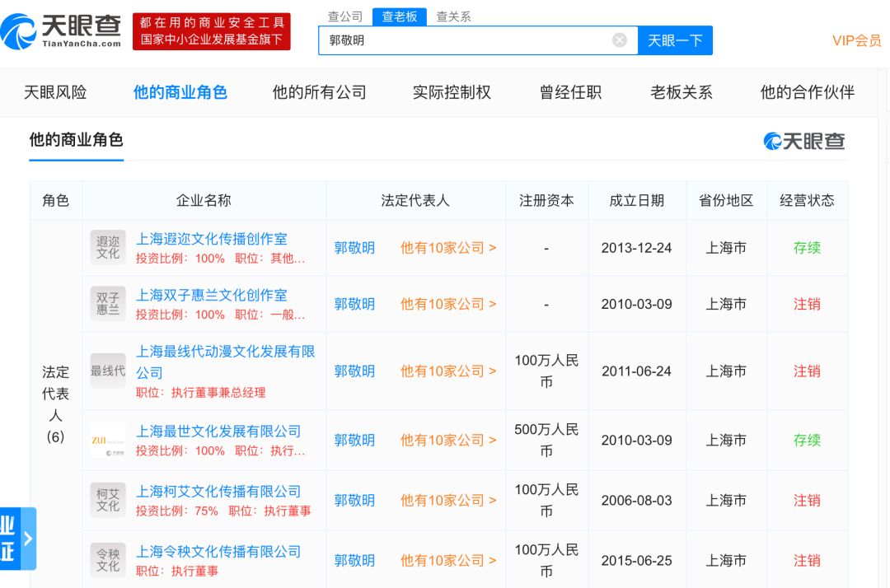The height and width of the screenshot is (588, 890).
Task: Open the 曾经任职 section
Action: coord(570,92)
